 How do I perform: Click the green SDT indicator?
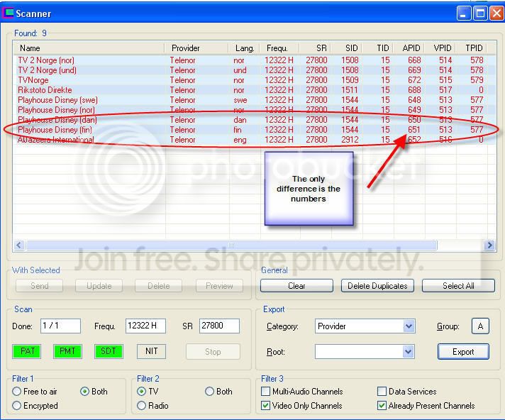109,351
